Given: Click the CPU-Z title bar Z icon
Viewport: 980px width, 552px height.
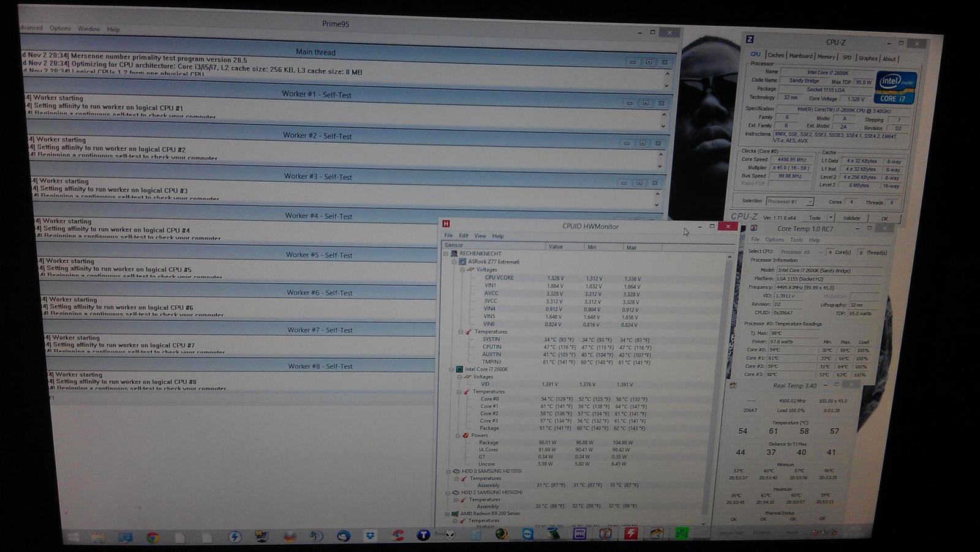Looking at the screenshot, I should (x=750, y=39).
